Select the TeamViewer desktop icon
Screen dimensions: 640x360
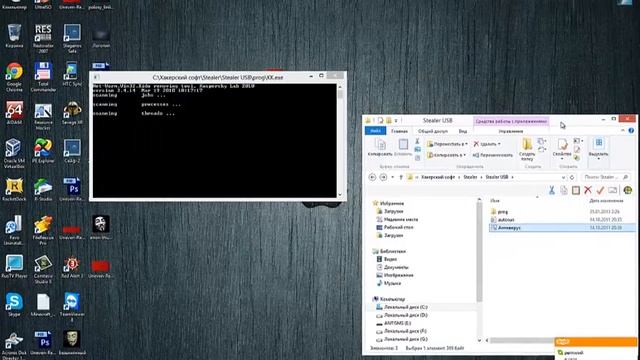click(72, 307)
